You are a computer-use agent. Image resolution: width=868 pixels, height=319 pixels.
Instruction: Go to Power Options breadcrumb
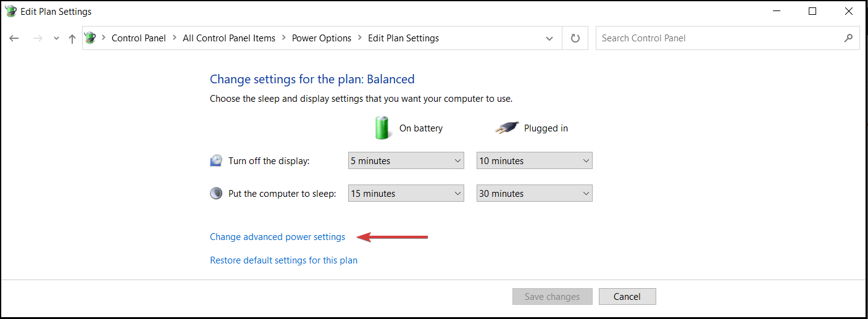point(322,38)
